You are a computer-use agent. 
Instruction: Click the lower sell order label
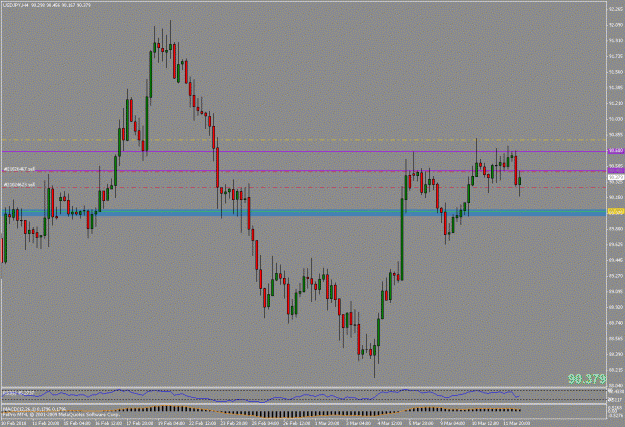[19, 185]
